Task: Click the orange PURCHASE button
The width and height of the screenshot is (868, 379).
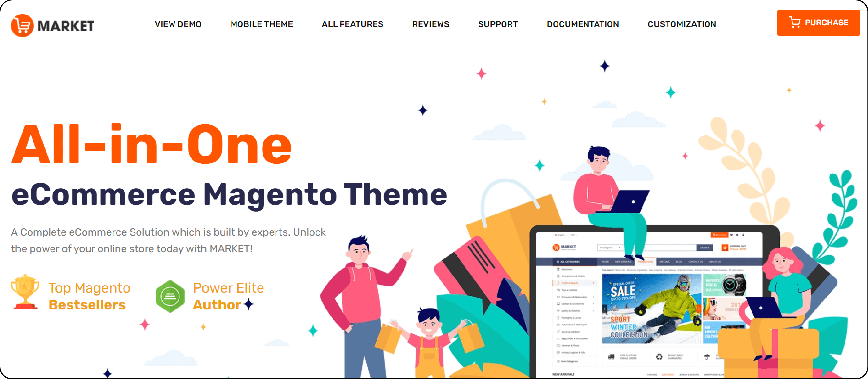Action: point(818,23)
